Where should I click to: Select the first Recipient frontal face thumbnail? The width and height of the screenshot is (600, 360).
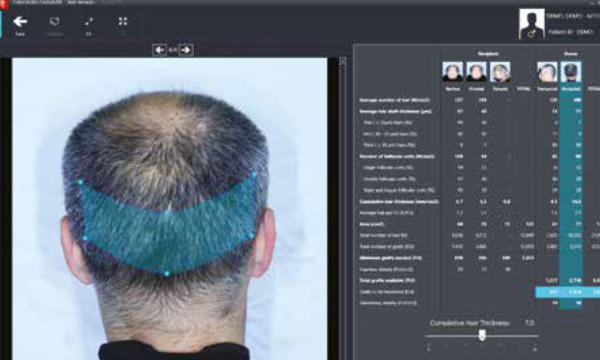click(453, 72)
